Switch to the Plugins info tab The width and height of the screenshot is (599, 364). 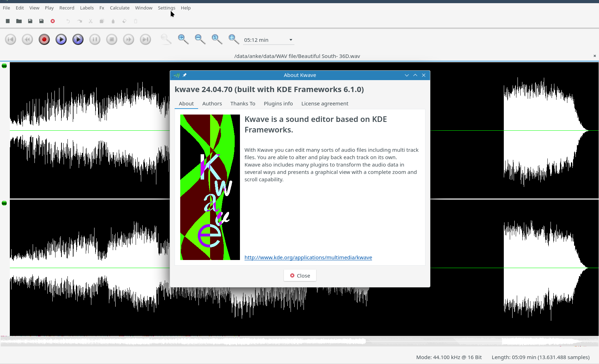pyautogui.click(x=278, y=104)
